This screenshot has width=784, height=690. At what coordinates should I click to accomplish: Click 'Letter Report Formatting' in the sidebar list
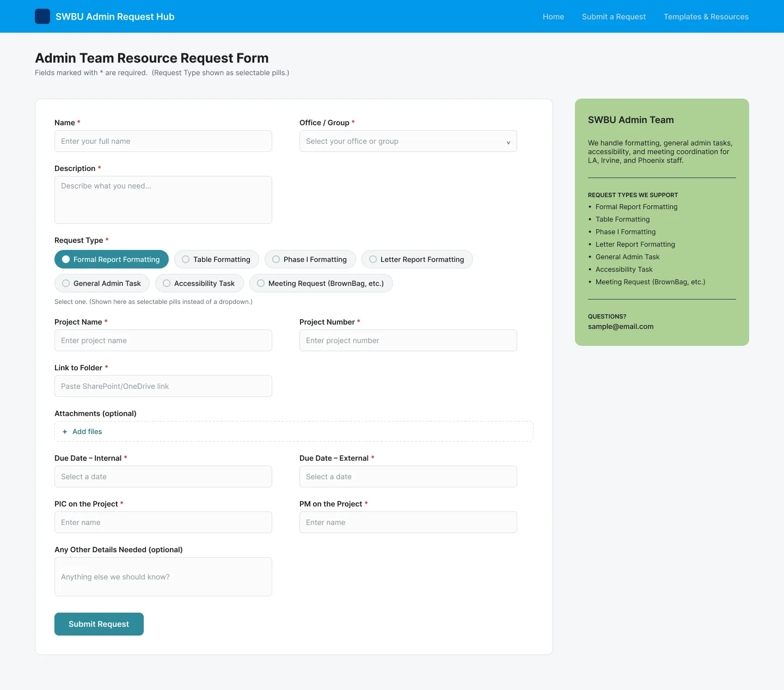point(635,245)
